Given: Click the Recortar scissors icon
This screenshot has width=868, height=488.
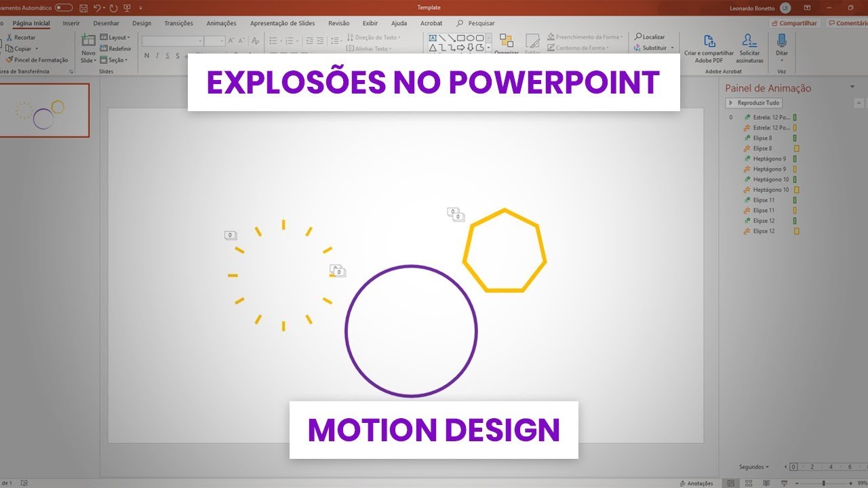Looking at the screenshot, I should click(x=9, y=37).
